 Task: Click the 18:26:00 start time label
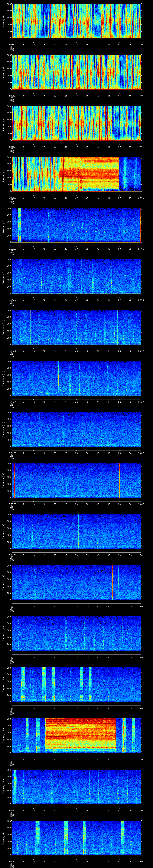pyautogui.click(x=12, y=555)
